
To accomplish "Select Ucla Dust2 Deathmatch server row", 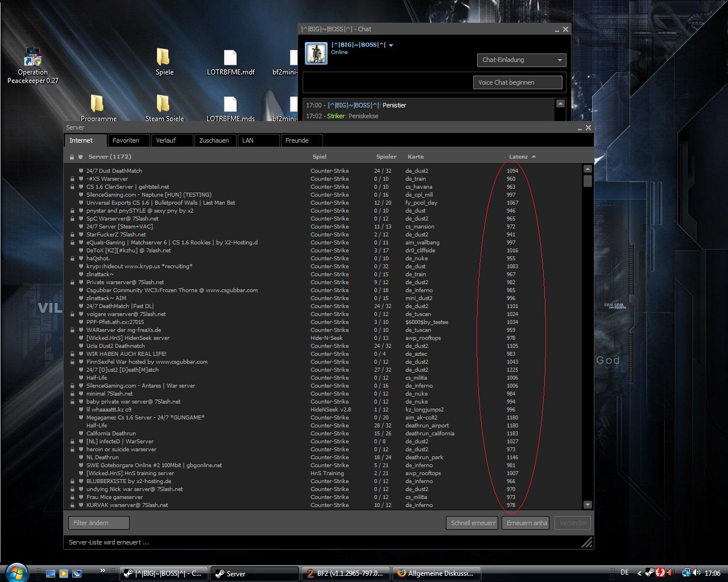I will click(323, 346).
